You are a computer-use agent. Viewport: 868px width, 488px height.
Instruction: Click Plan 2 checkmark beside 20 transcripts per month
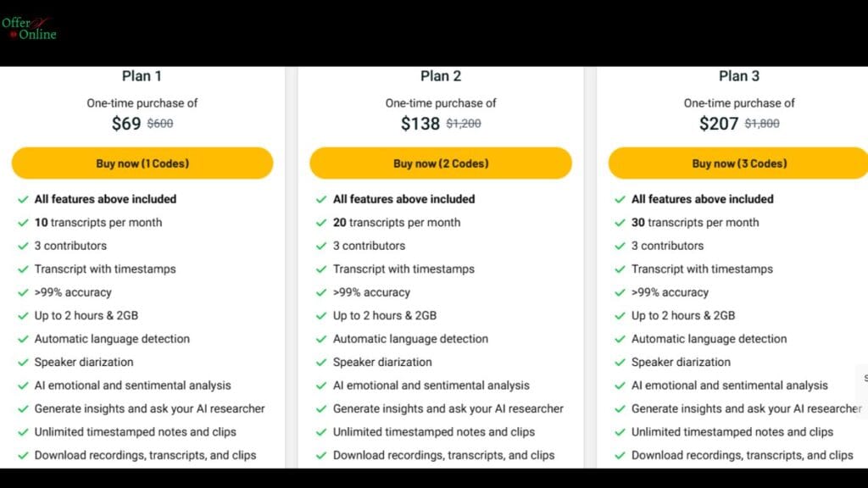[321, 223]
